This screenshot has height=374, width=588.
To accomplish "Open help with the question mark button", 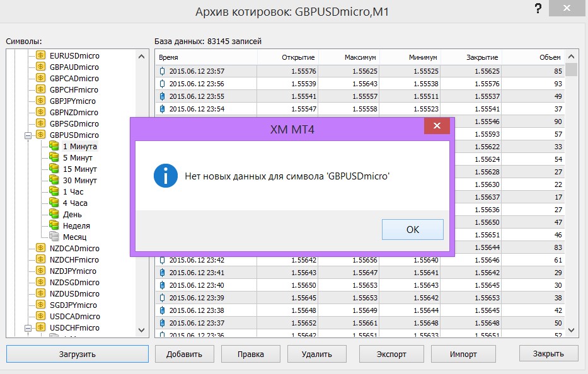I will (538, 8).
